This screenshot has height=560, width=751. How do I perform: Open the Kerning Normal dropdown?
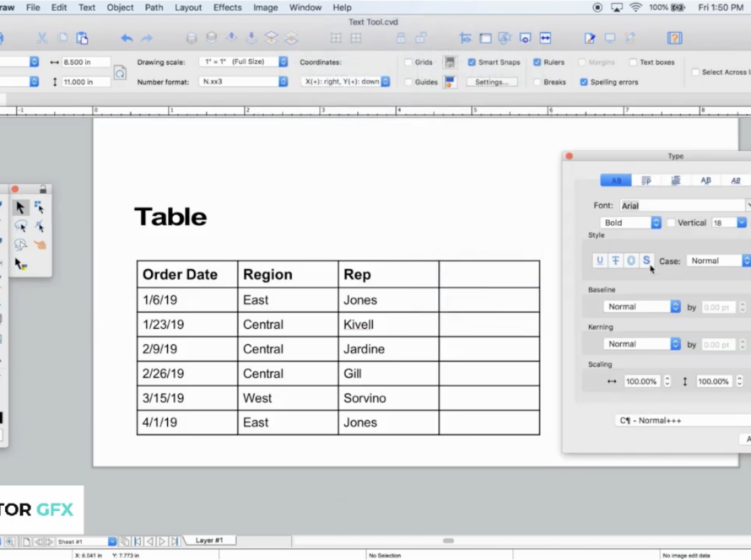pyautogui.click(x=641, y=344)
